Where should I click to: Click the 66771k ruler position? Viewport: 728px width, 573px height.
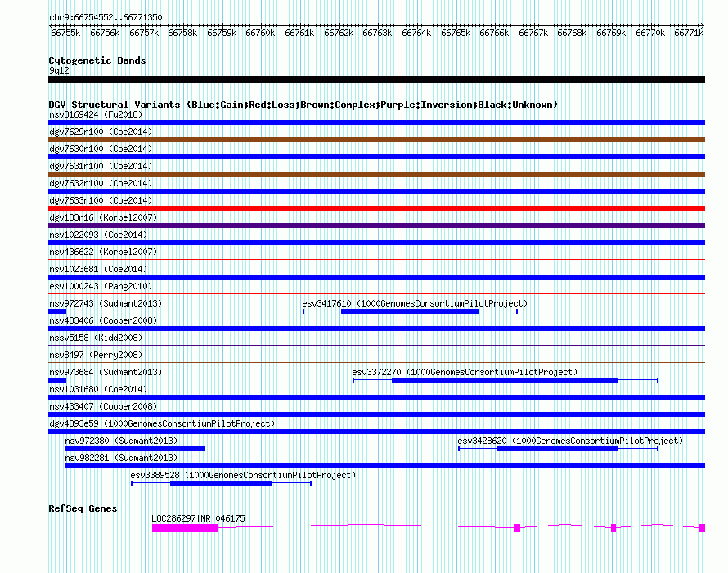(x=689, y=33)
